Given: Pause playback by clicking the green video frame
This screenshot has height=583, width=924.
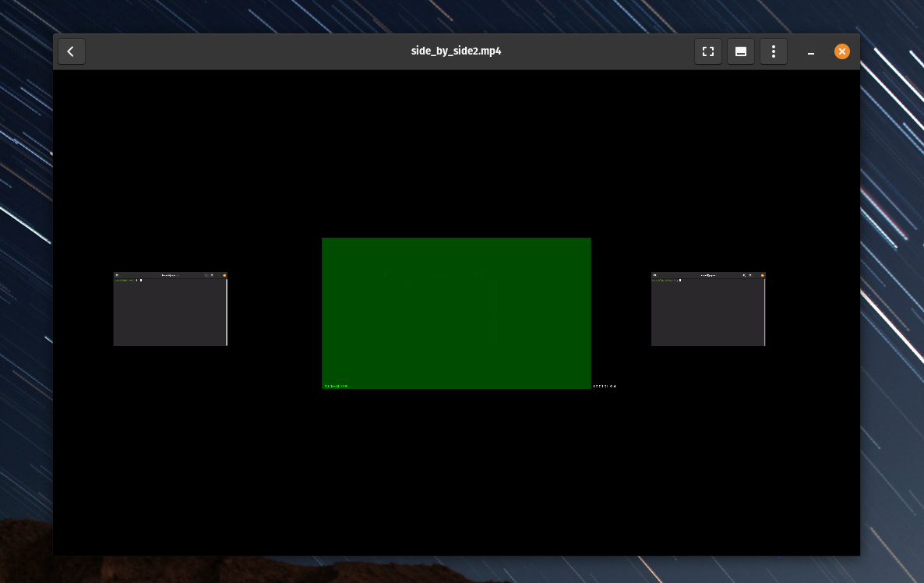Looking at the screenshot, I should [456, 312].
